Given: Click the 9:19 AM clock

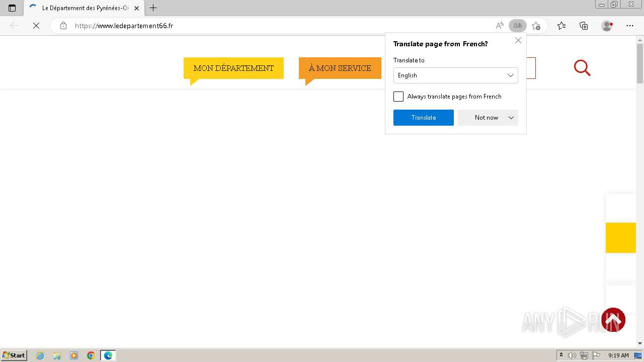Looking at the screenshot, I should tap(618, 355).
